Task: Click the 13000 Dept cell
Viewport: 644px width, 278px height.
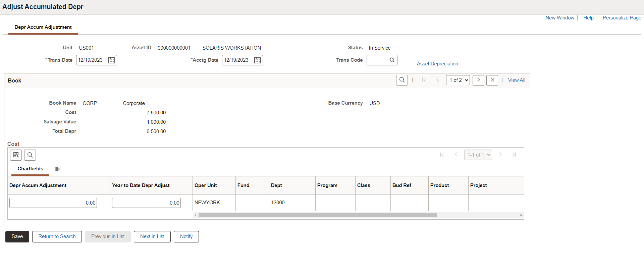Action: [x=278, y=203]
